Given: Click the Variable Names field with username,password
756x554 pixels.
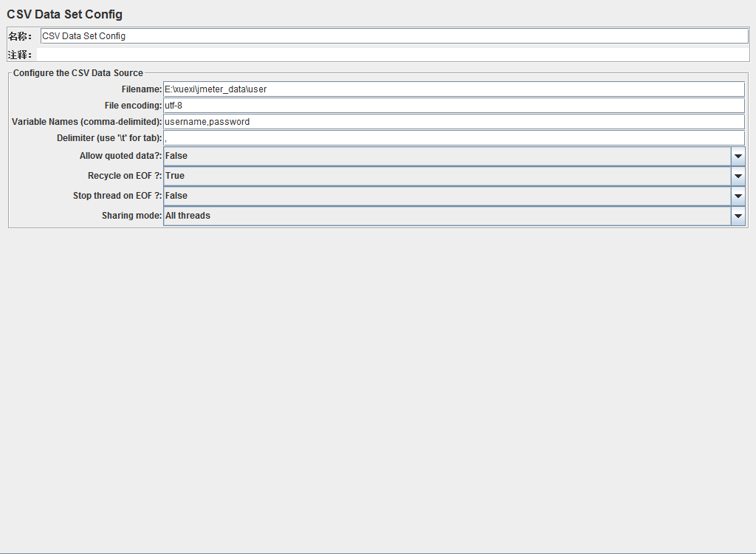Looking at the screenshot, I should (454, 122).
